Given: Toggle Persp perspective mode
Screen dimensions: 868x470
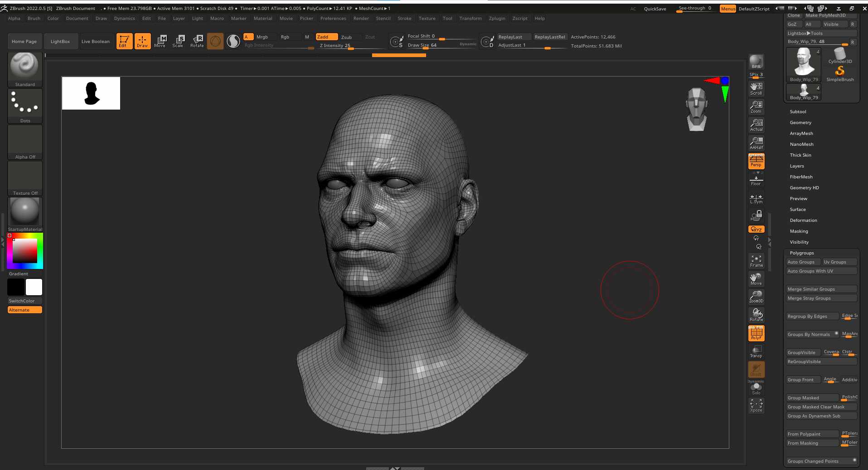Looking at the screenshot, I should click(x=756, y=161).
